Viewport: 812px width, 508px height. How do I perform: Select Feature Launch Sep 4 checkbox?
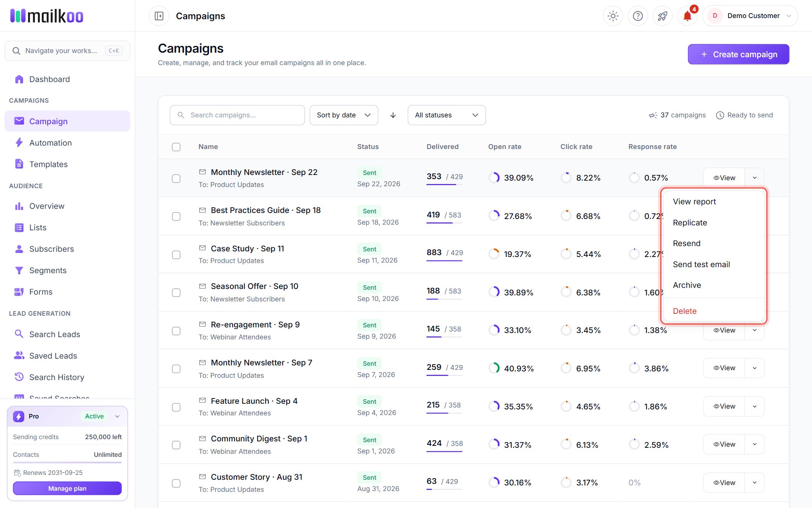click(x=176, y=407)
